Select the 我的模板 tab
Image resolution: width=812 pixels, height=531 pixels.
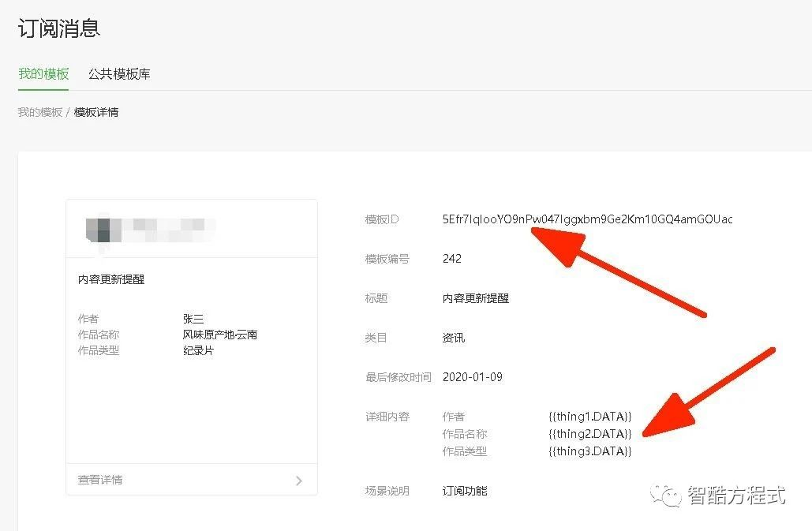point(43,73)
